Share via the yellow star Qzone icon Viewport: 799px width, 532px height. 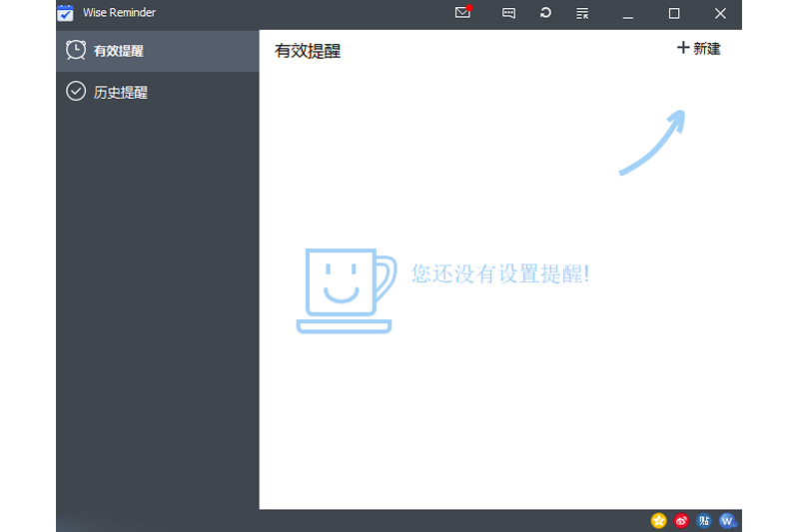click(x=658, y=520)
